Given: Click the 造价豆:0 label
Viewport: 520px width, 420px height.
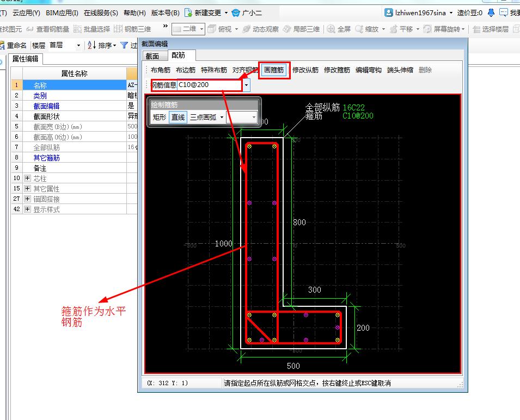Looking at the screenshot, I should pos(469,13).
